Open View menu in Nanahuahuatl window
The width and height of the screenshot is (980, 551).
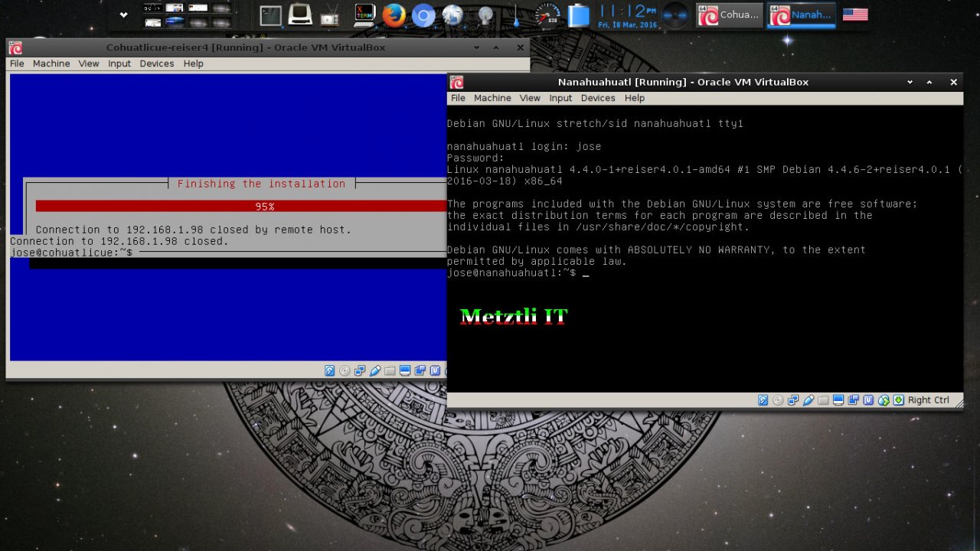[530, 98]
